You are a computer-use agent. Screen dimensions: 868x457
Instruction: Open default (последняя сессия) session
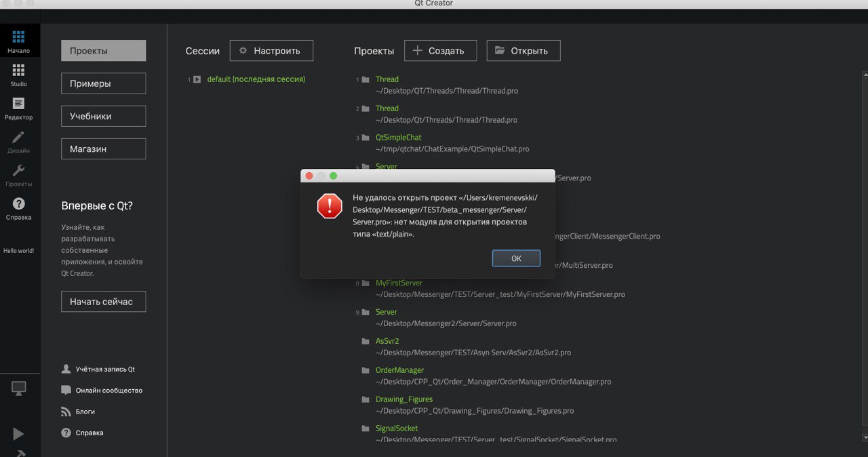(256, 79)
